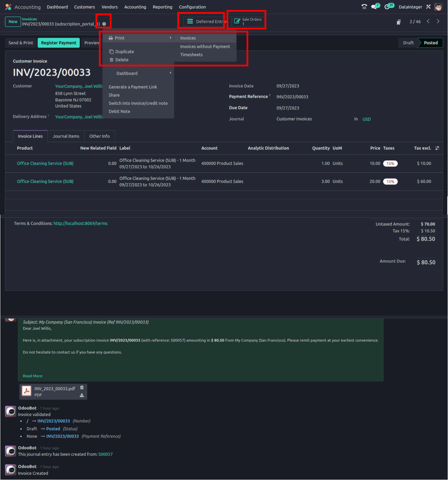Image resolution: width=448 pixels, height=480 pixels.
Task: Switch invoice status toggle to Draft
Action: [x=408, y=42]
